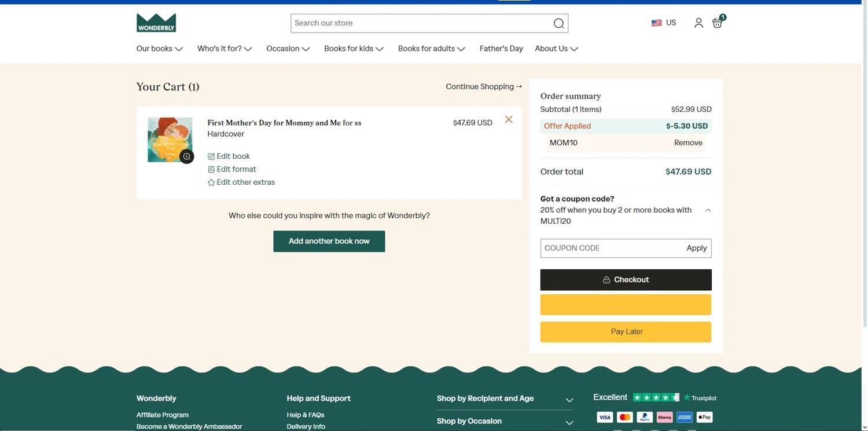This screenshot has height=431, width=868.
Task: Click the Visa payment icon
Action: [x=605, y=417]
